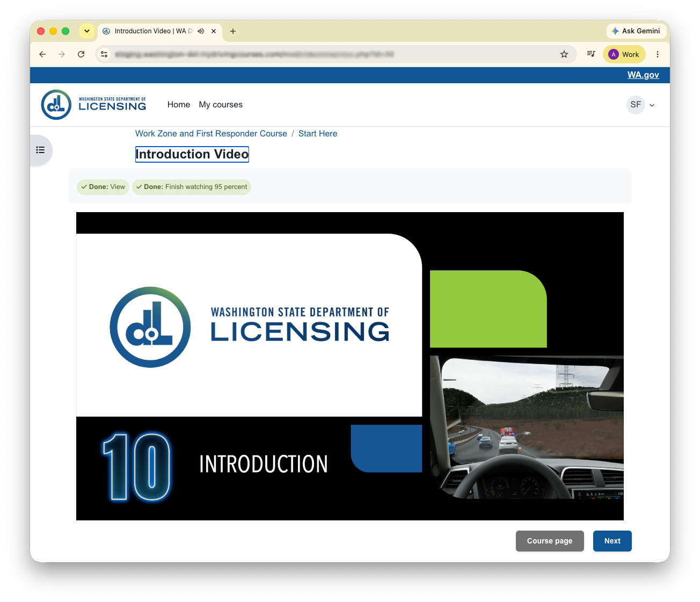
Task: Open Work Zone and First Responder Course breadcrumb
Action: point(211,134)
